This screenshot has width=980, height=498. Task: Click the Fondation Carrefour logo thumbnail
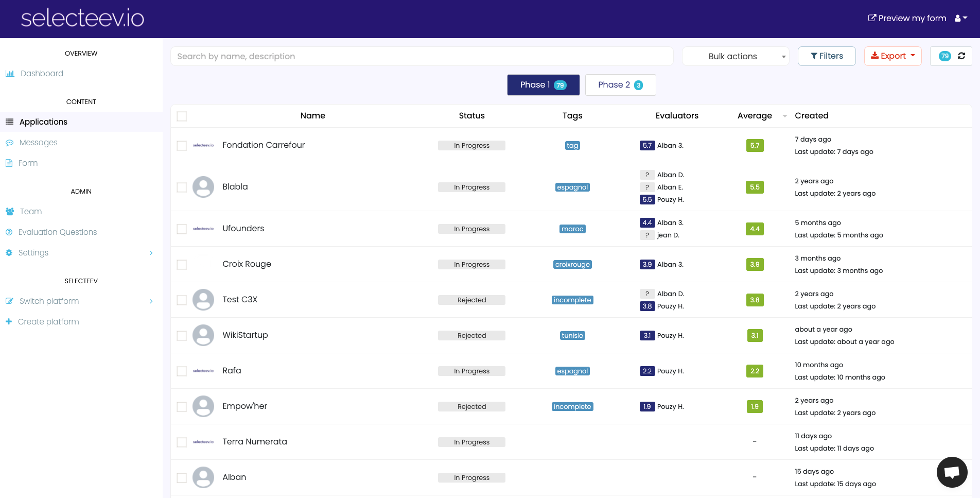pyautogui.click(x=203, y=145)
